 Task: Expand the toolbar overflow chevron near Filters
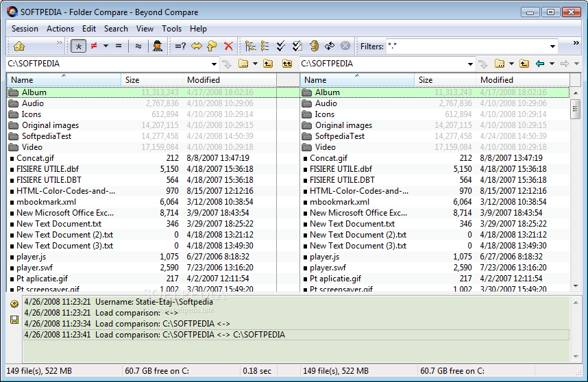coord(576,43)
